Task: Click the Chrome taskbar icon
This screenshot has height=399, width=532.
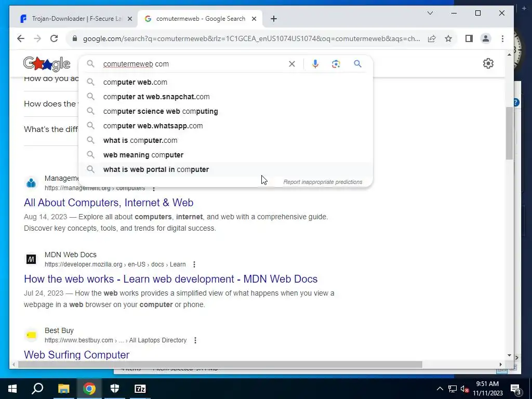Action: click(x=89, y=389)
